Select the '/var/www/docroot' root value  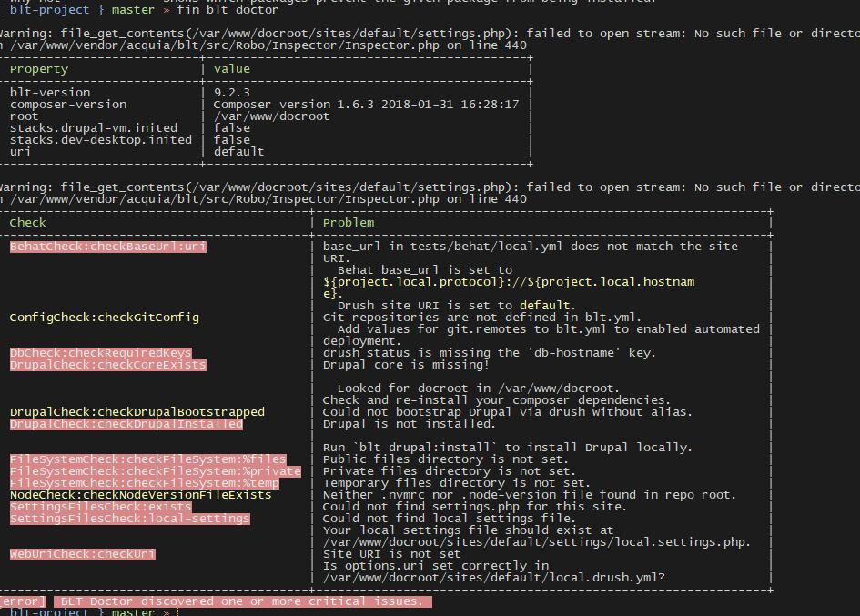(271, 116)
